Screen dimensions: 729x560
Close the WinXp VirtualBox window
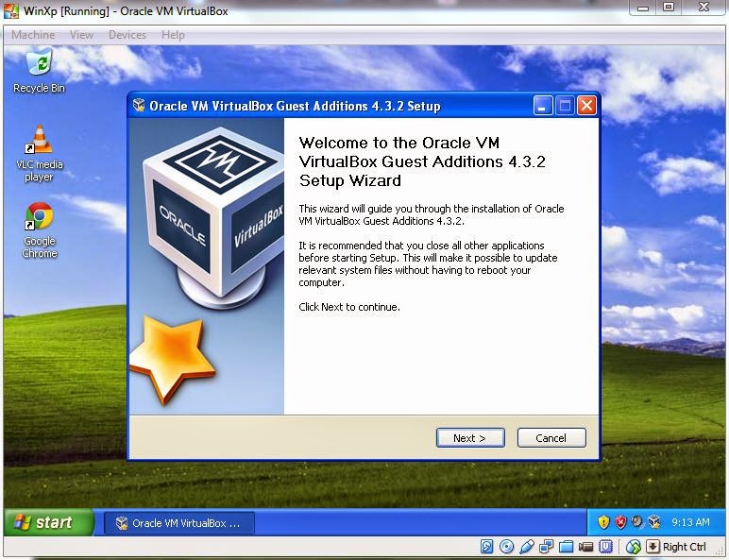(x=704, y=8)
